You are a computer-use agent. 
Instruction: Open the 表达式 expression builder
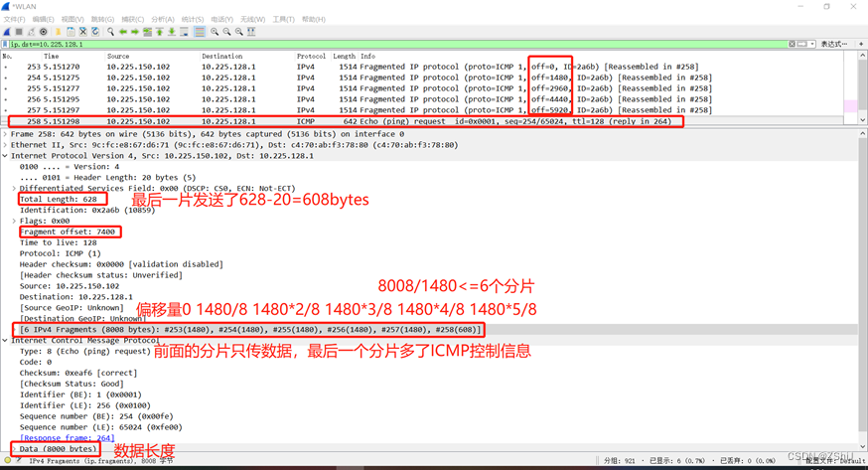pos(833,44)
